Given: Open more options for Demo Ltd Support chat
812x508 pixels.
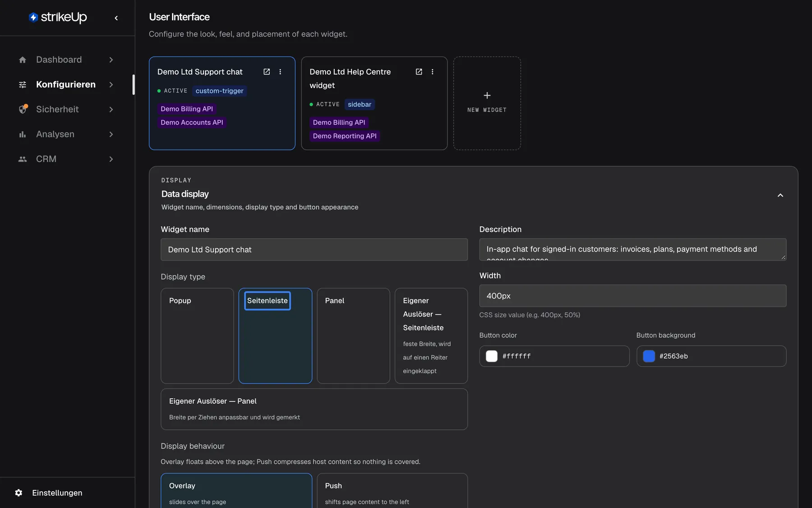Looking at the screenshot, I should coord(280,72).
